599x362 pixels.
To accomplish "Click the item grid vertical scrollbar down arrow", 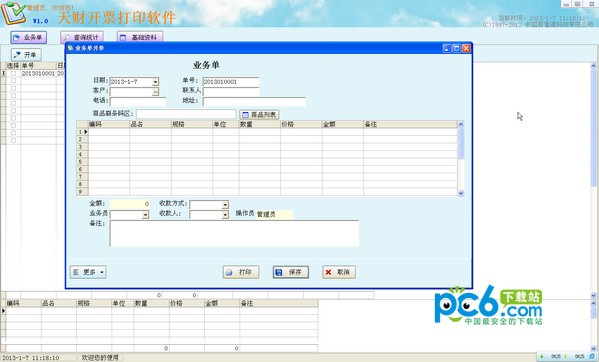I will 461,193.
